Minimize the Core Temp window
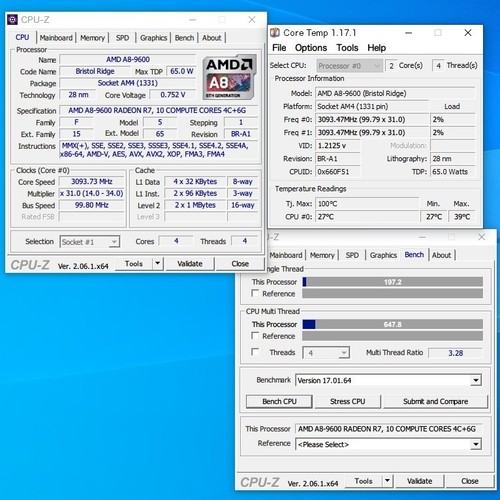 point(409,33)
